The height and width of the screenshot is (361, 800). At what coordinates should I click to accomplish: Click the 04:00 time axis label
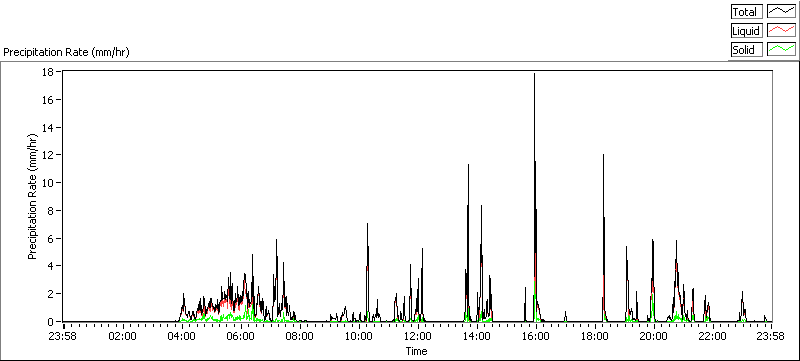(182, 336)
